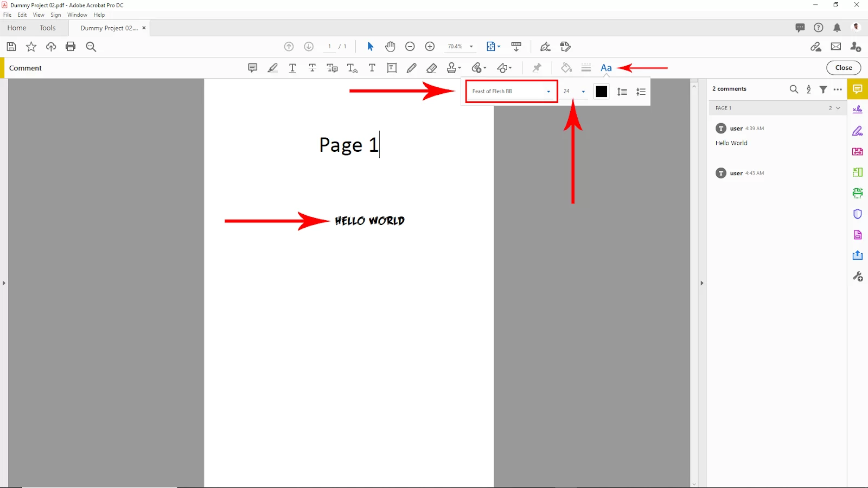Viewport: 868px width, 488px height.
Task: Open the Edit menu
Action: pos(22,15)
